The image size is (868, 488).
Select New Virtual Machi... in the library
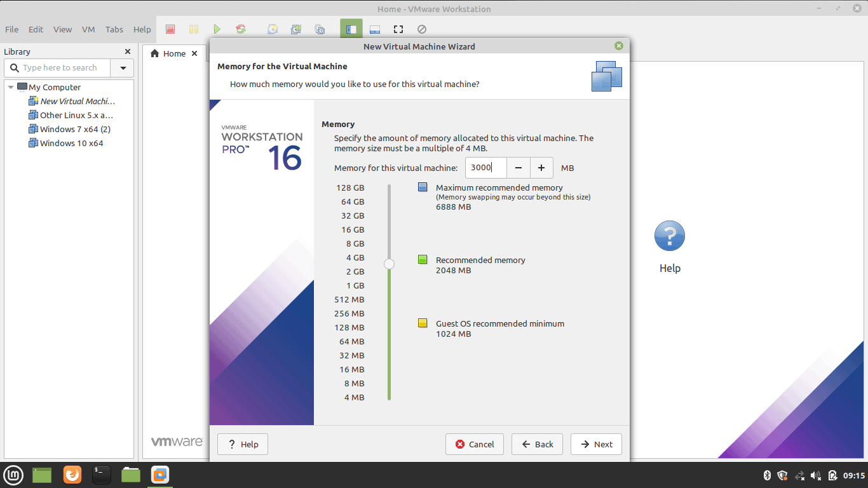(x=78, y=101)
